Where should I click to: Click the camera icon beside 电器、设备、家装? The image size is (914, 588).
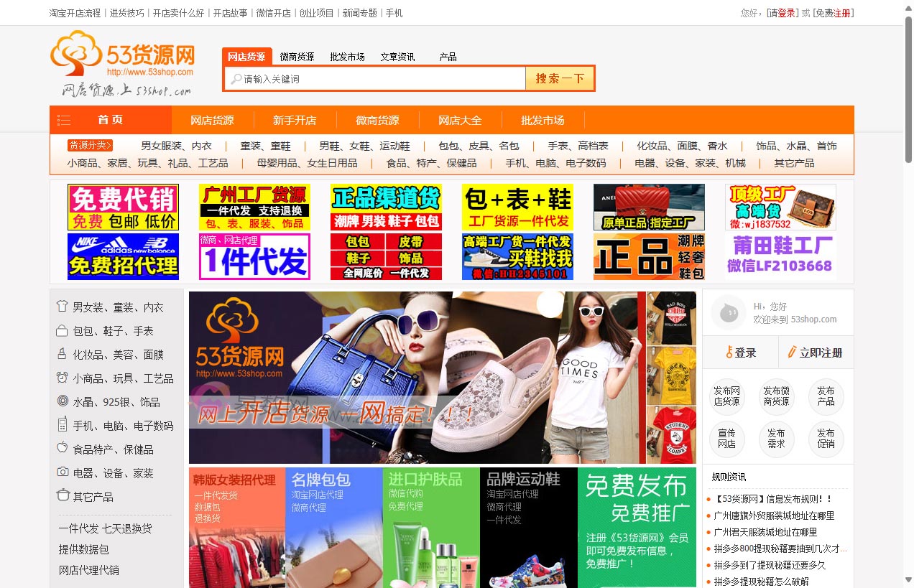coord(63,472)
